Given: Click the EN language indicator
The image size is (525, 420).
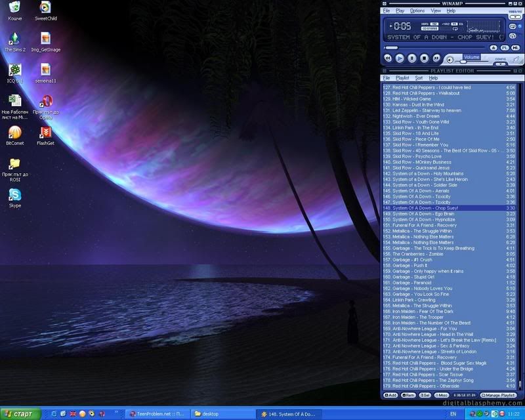Looking at the screenshot, I should click(x=453, y=414).
